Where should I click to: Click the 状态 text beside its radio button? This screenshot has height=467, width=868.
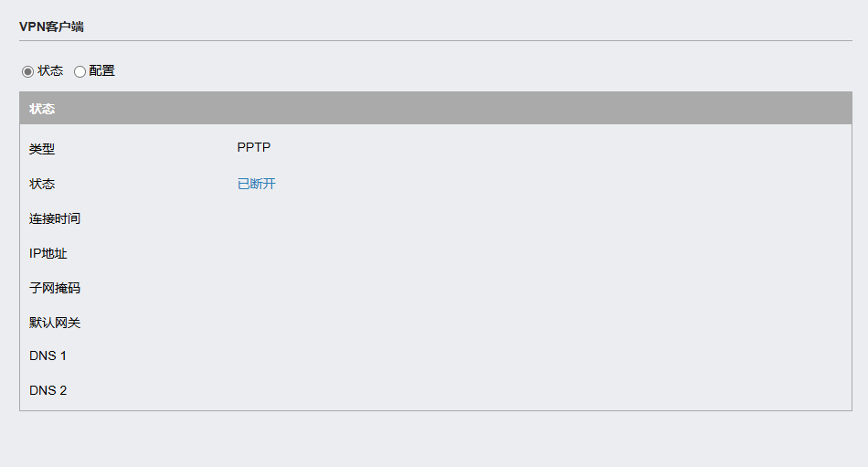(50, 71)
